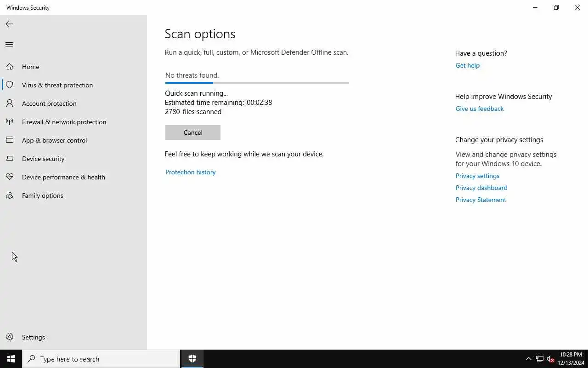
Task: Click the Settings gear icon
Action: [x=10, y=337]
